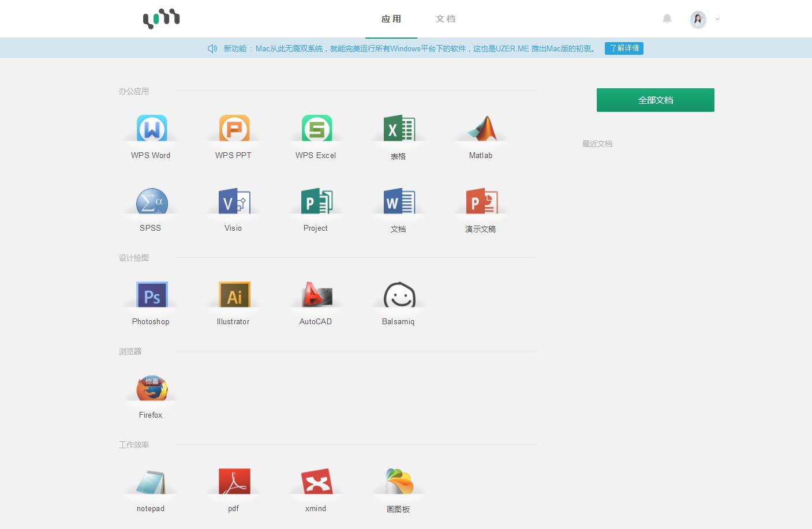Launch the xmind app icon
The height and width of the screenshot is (529, 812).
pos(316,482)
